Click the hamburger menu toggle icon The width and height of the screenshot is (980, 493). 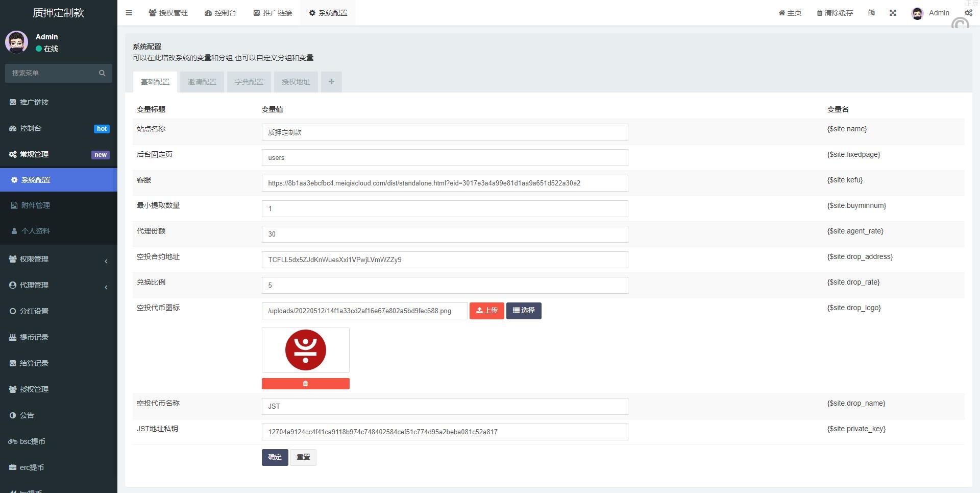pyautogui.click(x=129, y=13)
